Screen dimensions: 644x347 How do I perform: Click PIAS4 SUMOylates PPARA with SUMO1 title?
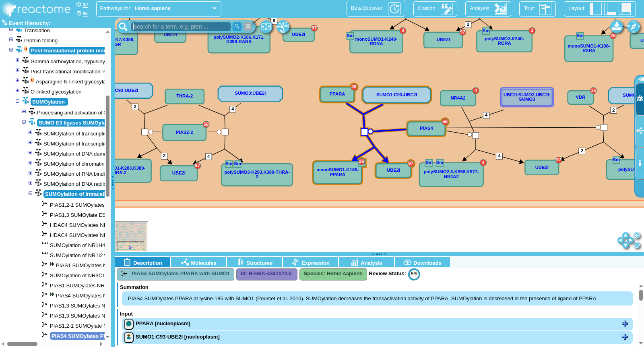(175, 274)
